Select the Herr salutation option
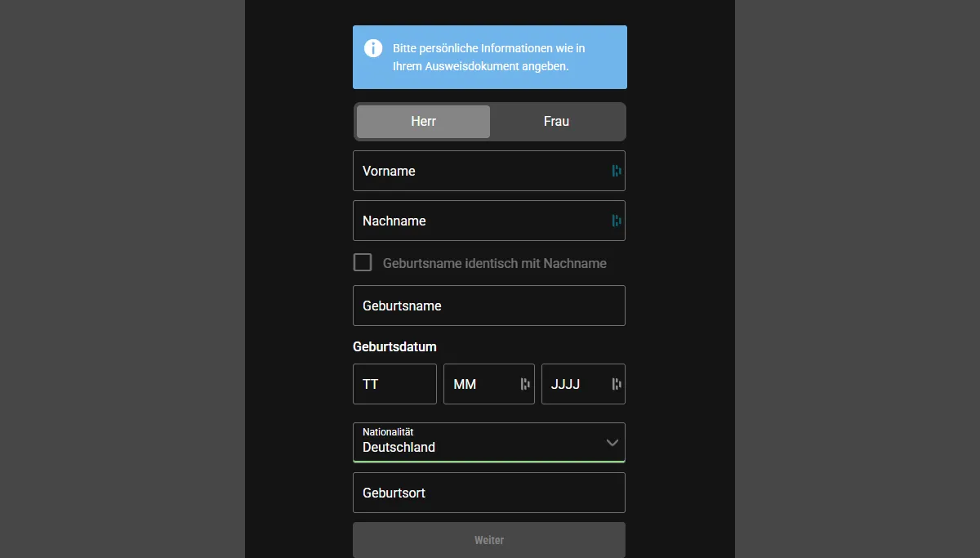This screenshot has height=558, width=980. click(423, 122)
